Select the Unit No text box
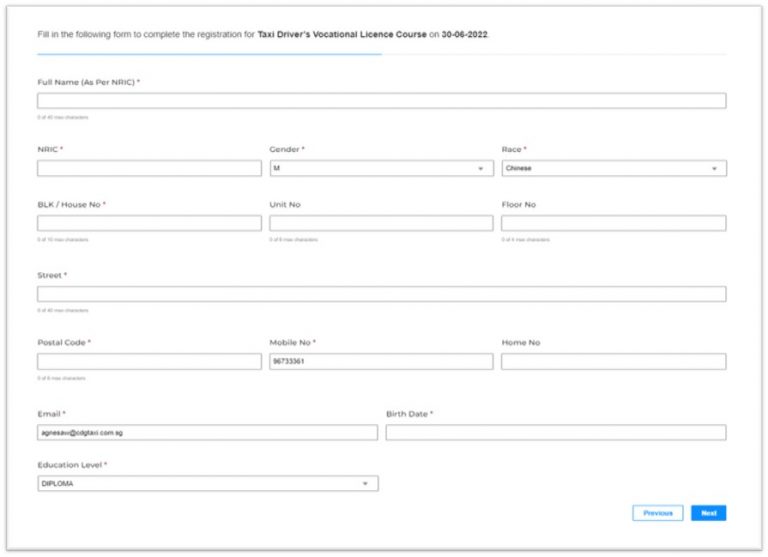 380,223
